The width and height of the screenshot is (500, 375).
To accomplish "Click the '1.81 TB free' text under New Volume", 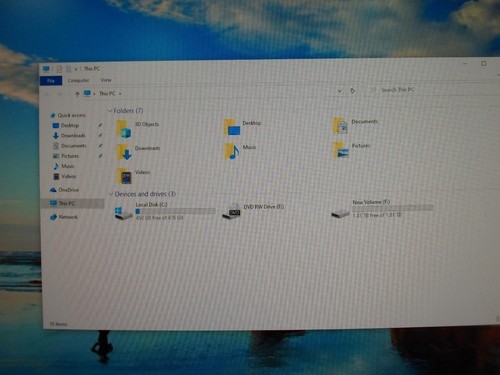I will (377, 215).
